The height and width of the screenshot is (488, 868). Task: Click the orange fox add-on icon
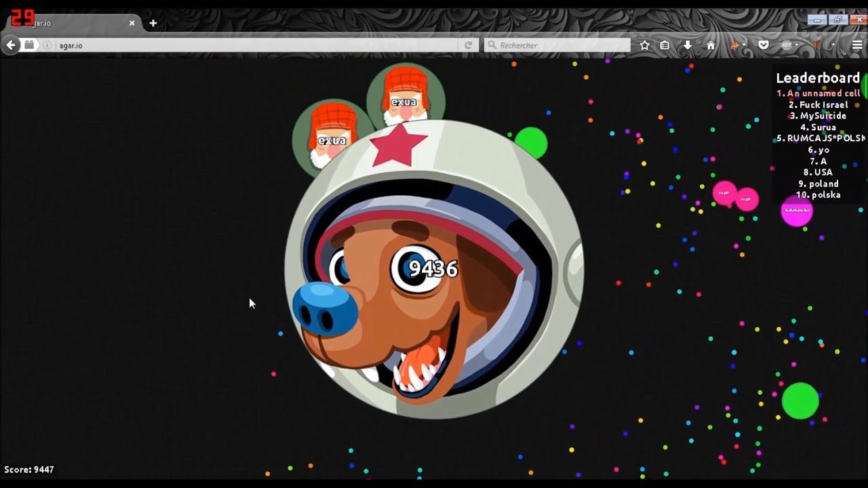pyautogui.click(x=734, y=45)
